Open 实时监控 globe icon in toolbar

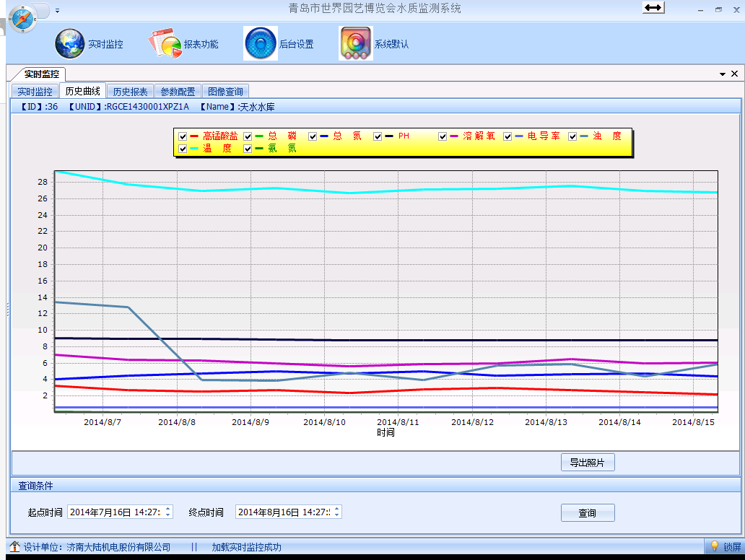(x=70, y=44)
